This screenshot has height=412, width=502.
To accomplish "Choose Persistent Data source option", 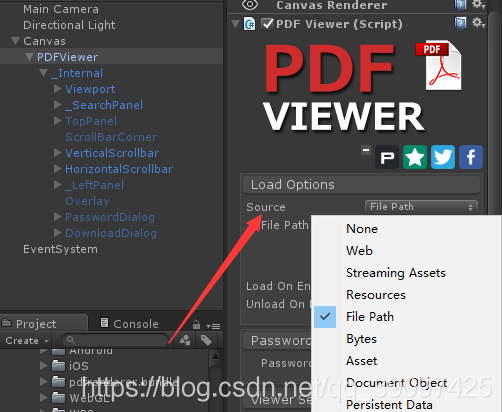I will click(x=406, y=404).
